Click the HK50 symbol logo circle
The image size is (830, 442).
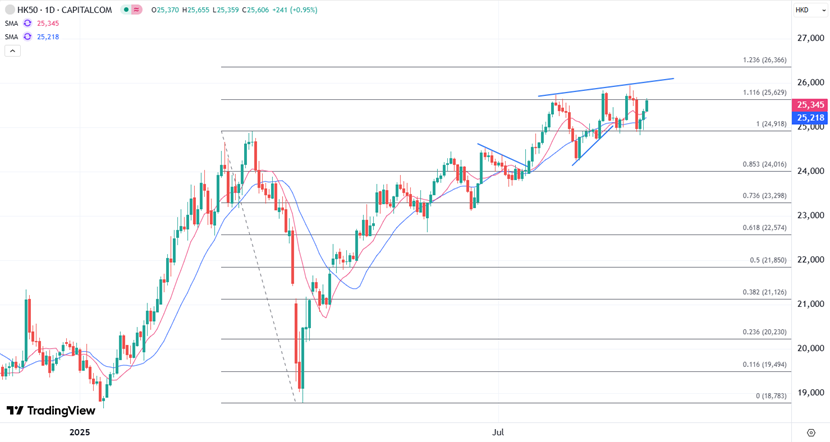(9, 10)
